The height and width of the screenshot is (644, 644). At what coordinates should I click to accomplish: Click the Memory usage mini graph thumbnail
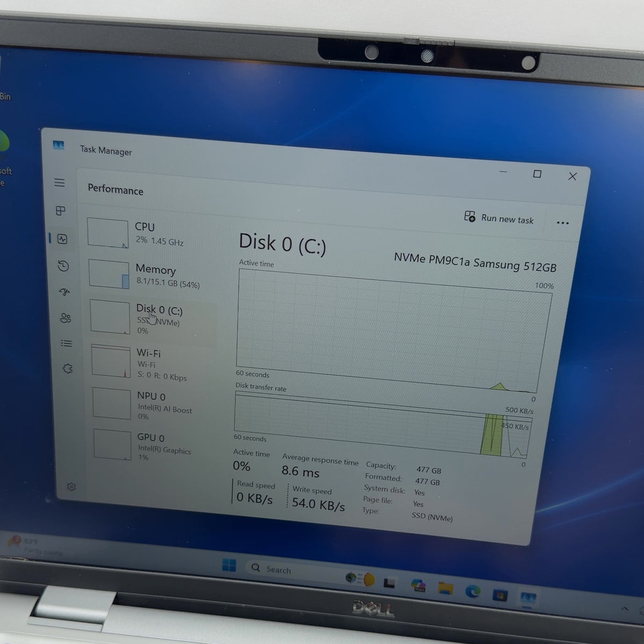109,275
